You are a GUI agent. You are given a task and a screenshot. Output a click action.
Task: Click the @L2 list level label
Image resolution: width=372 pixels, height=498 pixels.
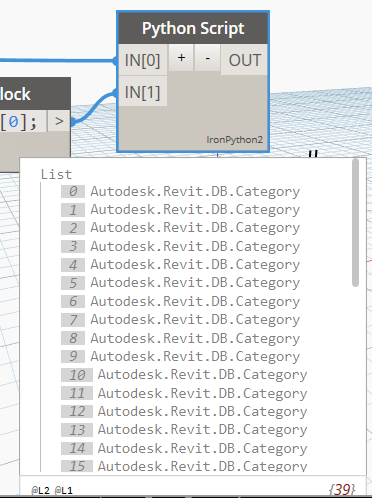coord(40,490)
